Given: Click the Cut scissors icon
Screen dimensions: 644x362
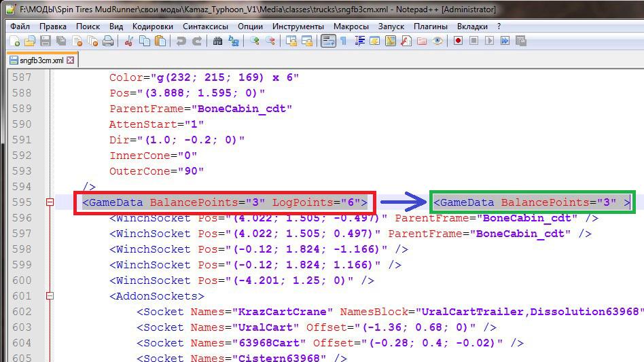Looking at the screenshot, I should click(x=128, y=41).
